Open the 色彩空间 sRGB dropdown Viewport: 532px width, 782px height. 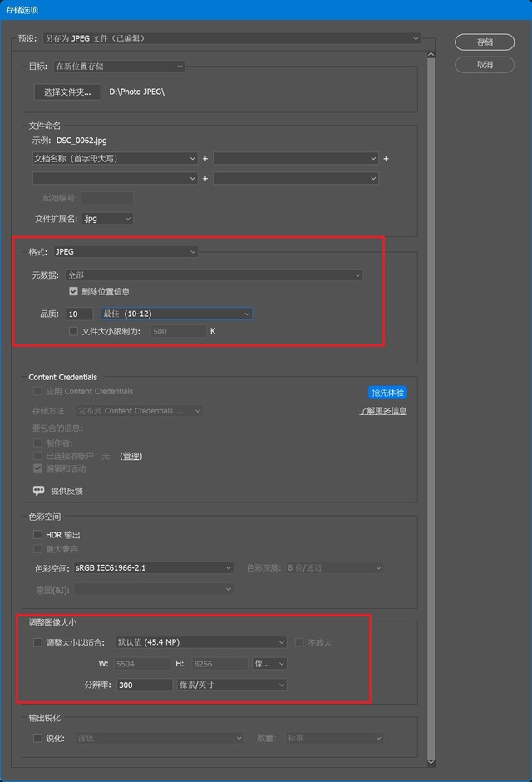point(153,568)
